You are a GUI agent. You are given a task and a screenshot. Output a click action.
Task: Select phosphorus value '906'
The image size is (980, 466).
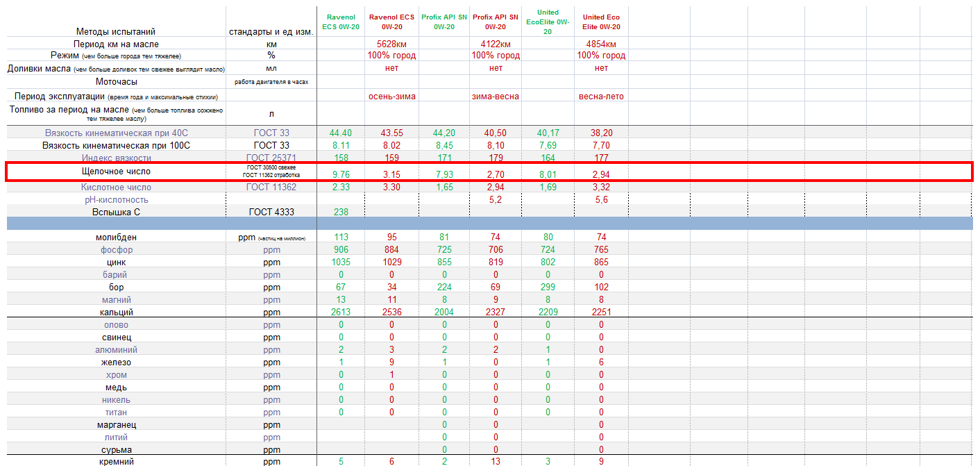341,249
